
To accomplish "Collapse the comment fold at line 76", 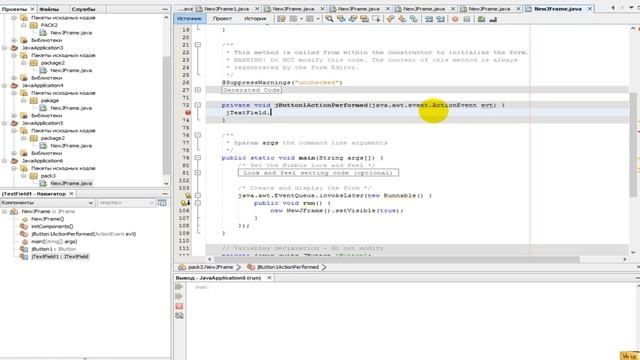I will click(x=198, y=135).
